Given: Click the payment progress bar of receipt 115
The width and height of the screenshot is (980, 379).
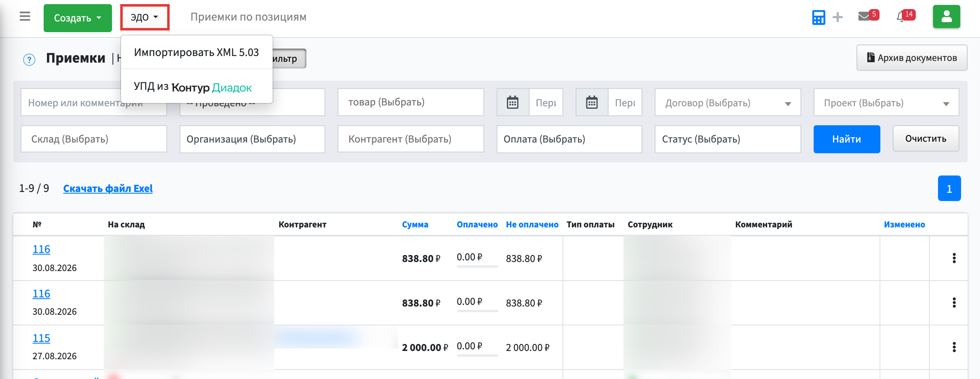Looking at the screenshot, I should click(477, 355).
